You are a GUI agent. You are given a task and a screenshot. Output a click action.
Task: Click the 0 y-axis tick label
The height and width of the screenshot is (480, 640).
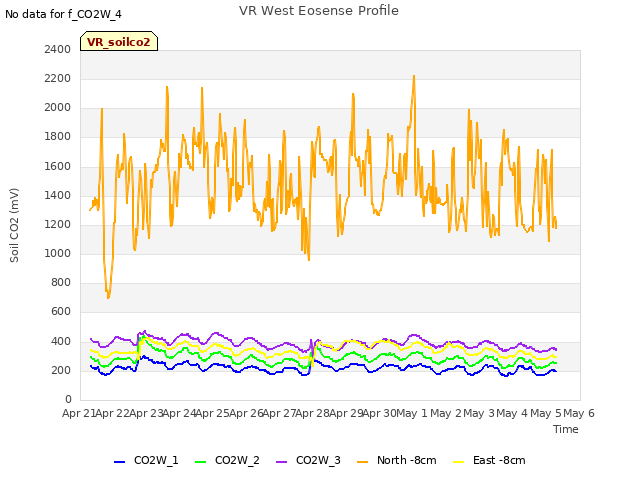click(68, 399)
